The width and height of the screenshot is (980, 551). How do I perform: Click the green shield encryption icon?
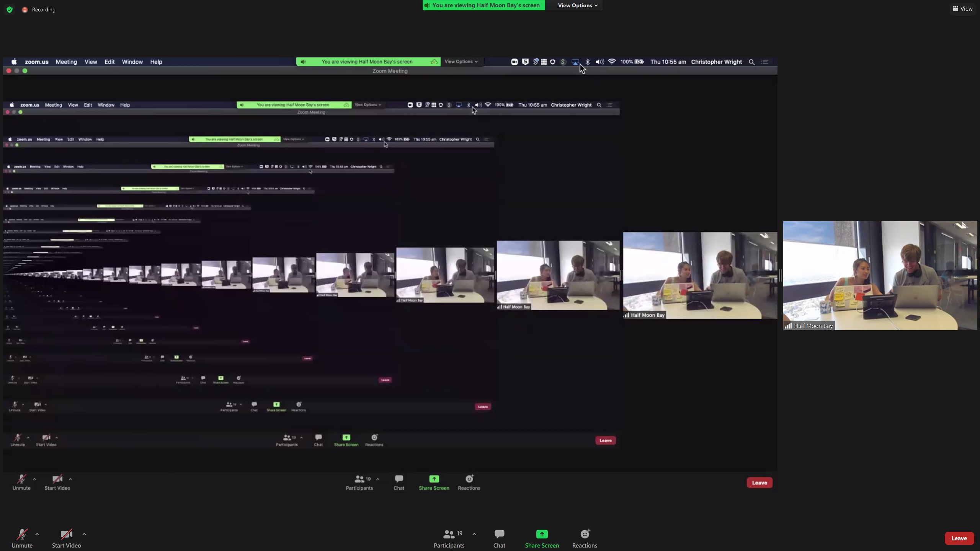pyautogui.click(x=10, y=10)
